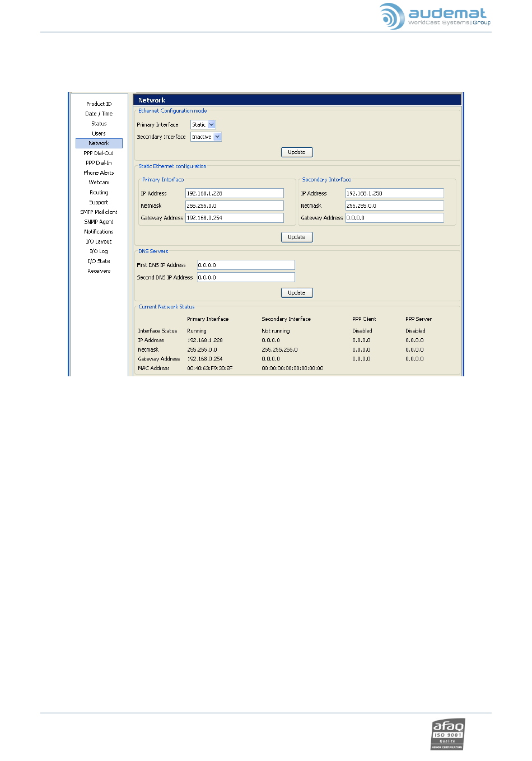Screen dimensions: 532x761
Task: Select the Second DNS IP Address field
Action: pyautogui.click(x=245, y=278)
